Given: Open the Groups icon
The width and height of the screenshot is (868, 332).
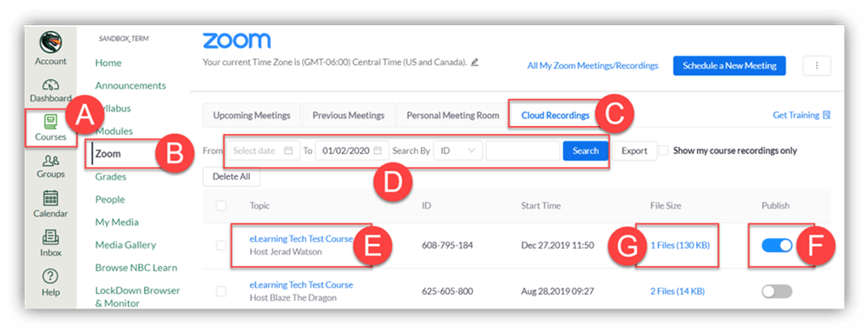Looking at the screenshot, I should (x=50, y=160).
